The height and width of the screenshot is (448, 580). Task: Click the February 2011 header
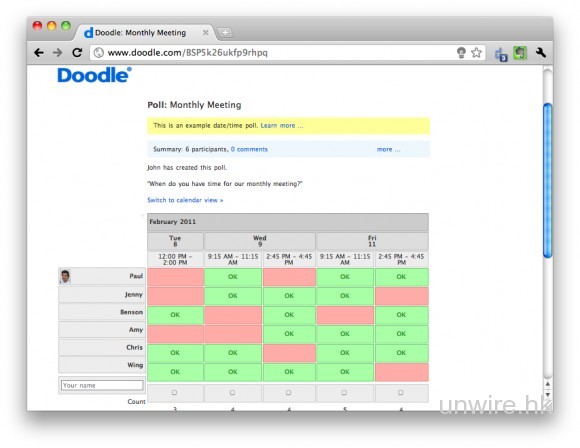coord(288,222)
